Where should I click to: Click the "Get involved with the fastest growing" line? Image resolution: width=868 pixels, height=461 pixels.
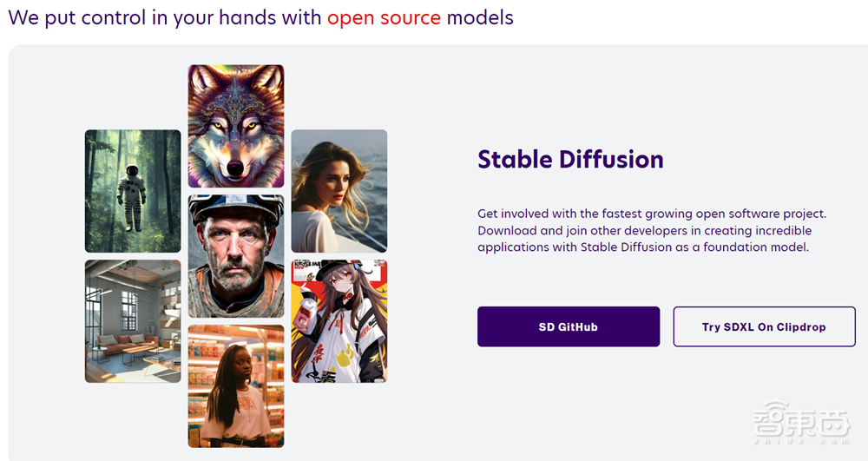(x=651, y=214)
